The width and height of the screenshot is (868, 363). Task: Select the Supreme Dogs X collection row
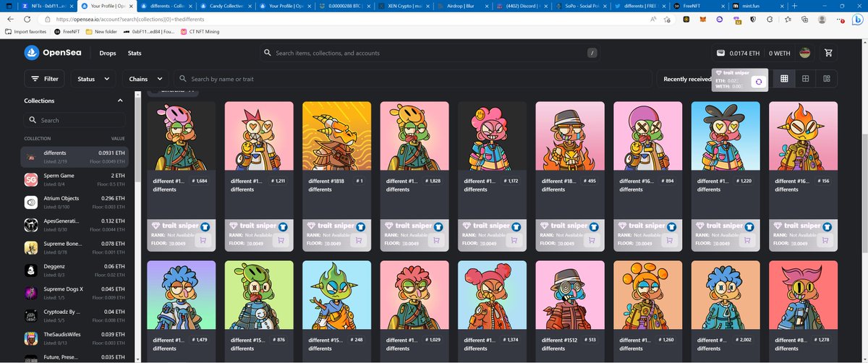click(76, 293)
